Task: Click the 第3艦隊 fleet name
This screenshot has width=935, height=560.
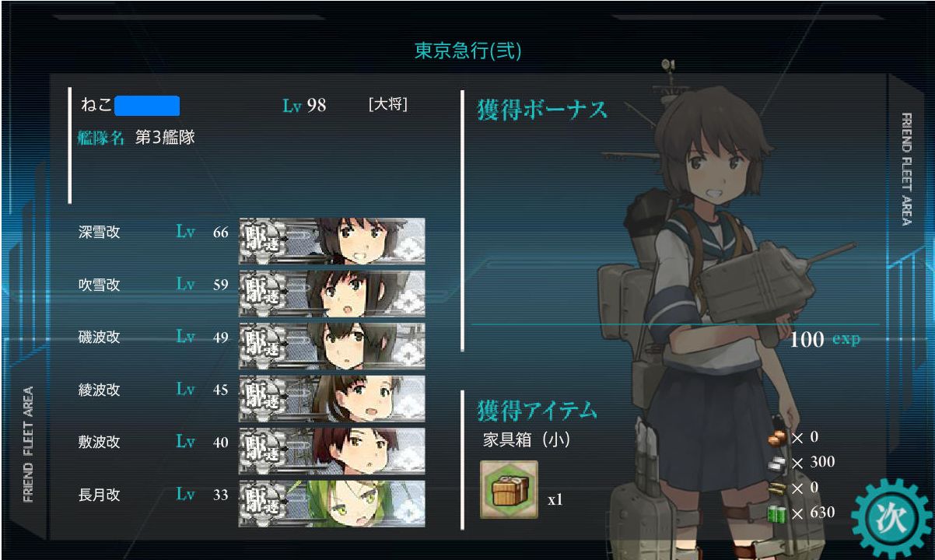Action: (x=165, y=138)
